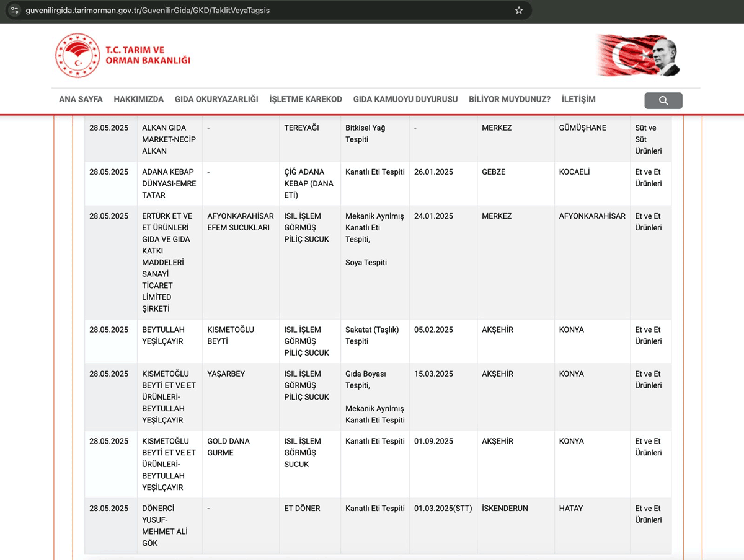
Task: Bookmark this page with the star icon
Action: click(x=519, y=11)
